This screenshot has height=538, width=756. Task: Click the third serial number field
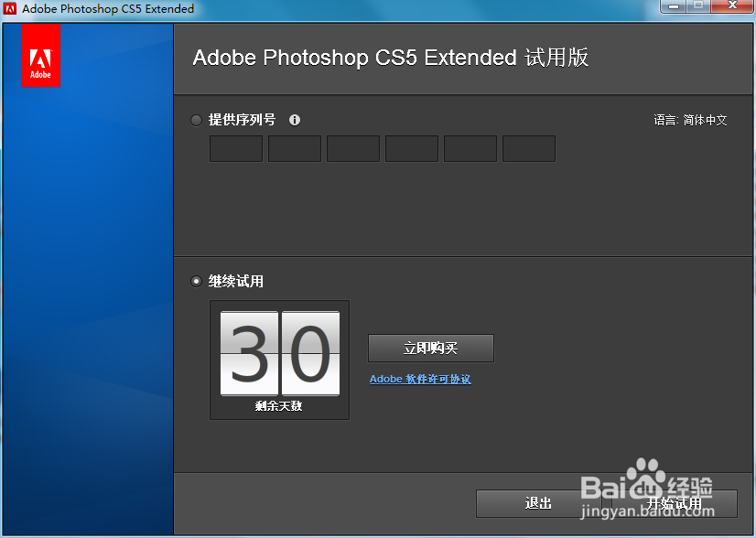coord(353,148)
